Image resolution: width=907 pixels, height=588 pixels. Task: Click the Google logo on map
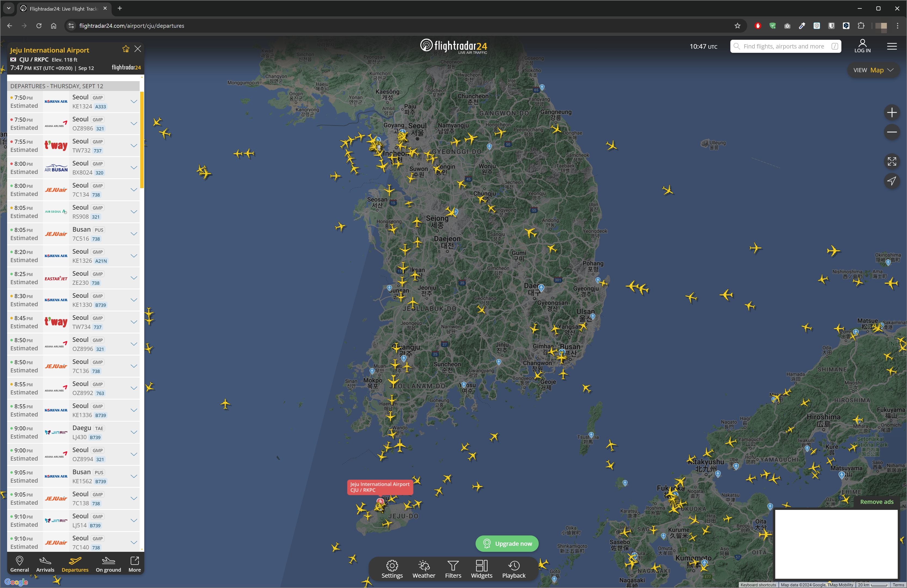16,582
